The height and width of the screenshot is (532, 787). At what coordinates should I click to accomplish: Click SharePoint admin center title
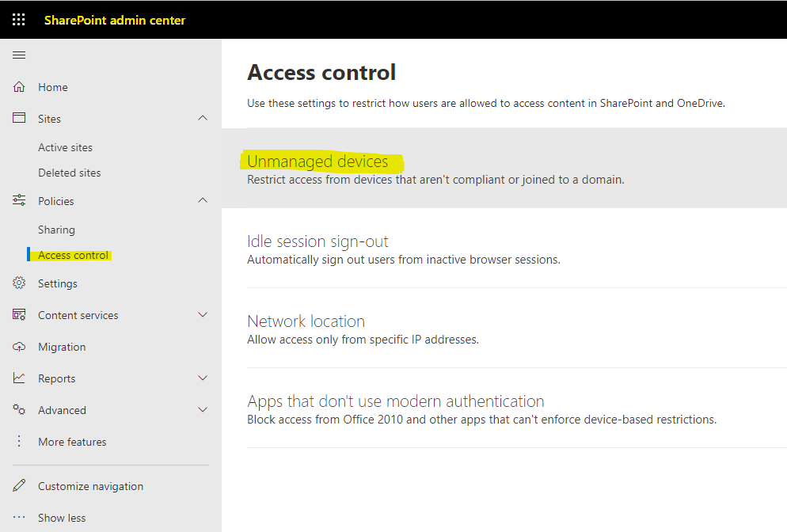115,20
